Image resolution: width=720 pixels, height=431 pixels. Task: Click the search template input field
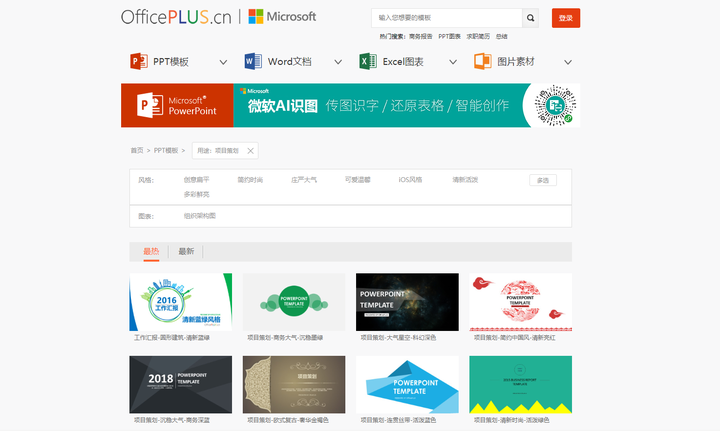click(x=447, y=18)
